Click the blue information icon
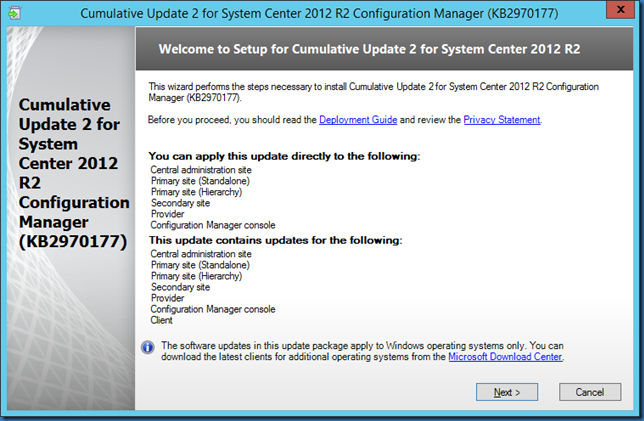Viewport: 644px width, 421px height. (x=147, y=346)
